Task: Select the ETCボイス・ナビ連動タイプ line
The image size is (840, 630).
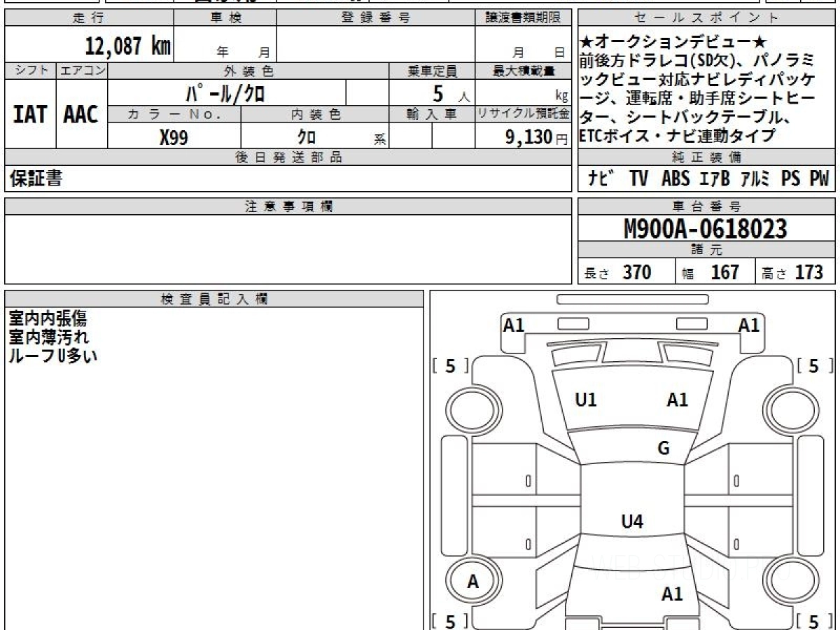Action: pos(678,136)
